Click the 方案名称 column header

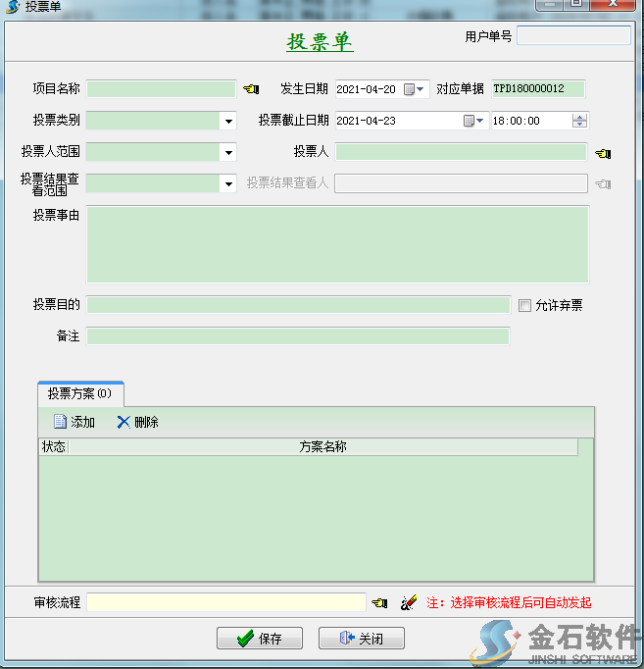click(322, 447)
